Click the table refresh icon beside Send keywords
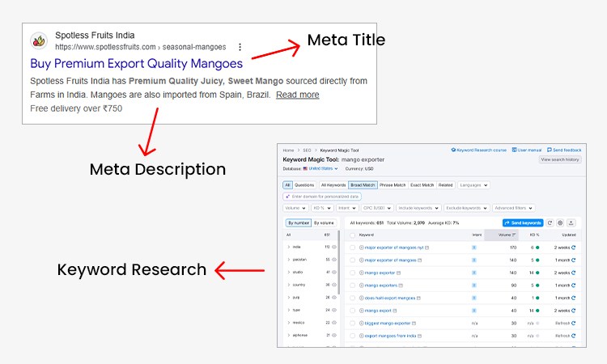Viewport: 607px width, 364px height. (550, 222)
